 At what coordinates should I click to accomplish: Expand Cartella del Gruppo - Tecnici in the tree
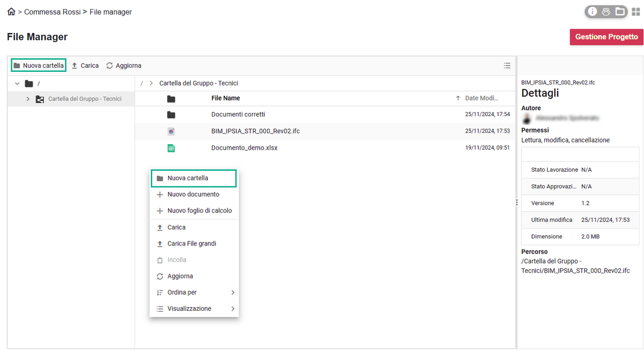(x=28, y=98)
